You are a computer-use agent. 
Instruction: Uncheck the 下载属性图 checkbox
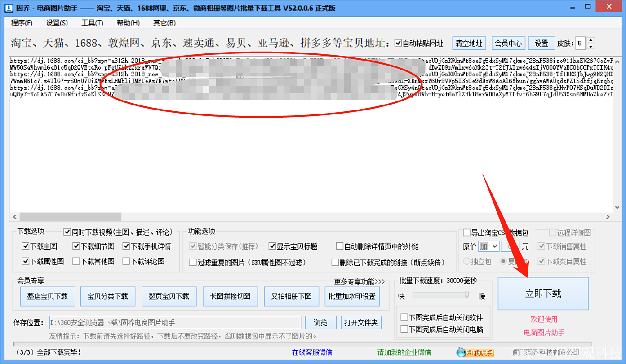[26, 261]
